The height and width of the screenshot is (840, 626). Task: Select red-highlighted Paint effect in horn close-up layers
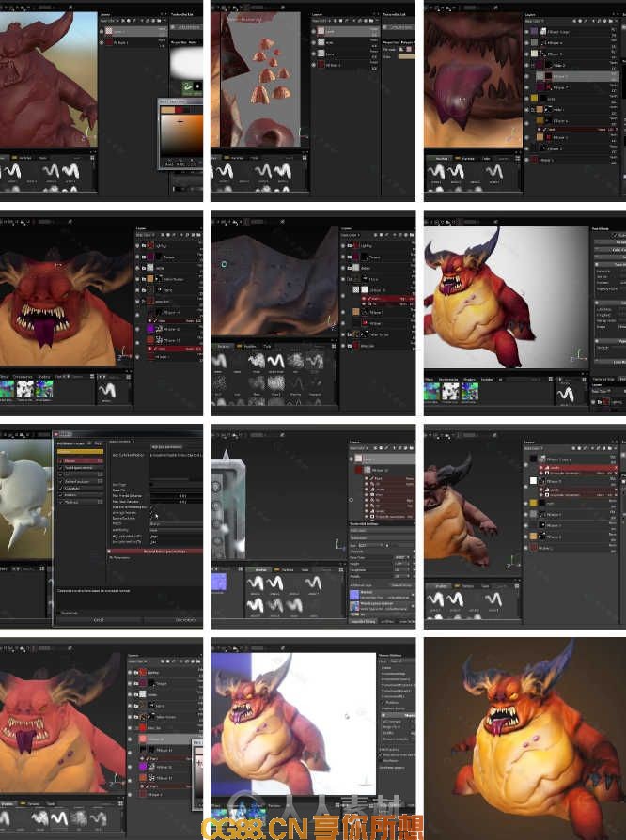pos(390,299)
